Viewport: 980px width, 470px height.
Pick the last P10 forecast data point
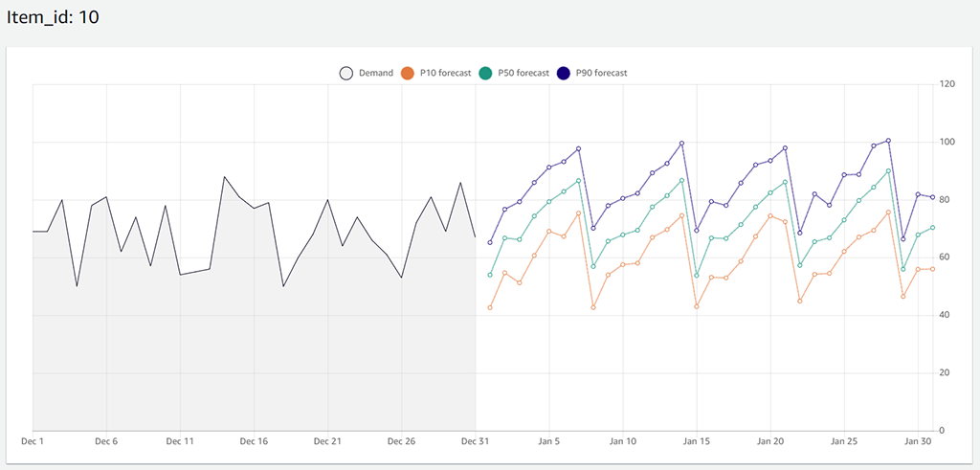932,269
